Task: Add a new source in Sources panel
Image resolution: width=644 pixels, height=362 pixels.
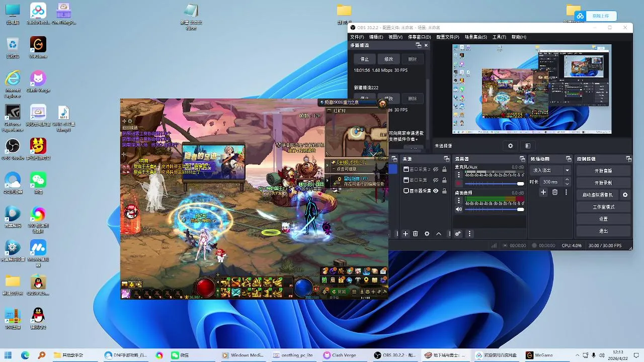Action: click(x=405, y=234)
